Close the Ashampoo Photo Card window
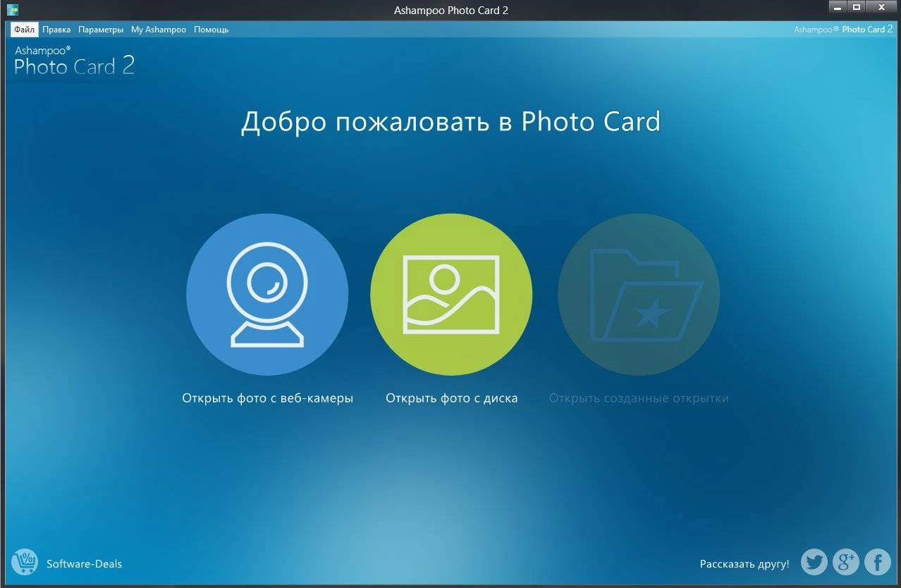This screenshot has height=588, width=901. pyautogui.click(x=881, y=7)
